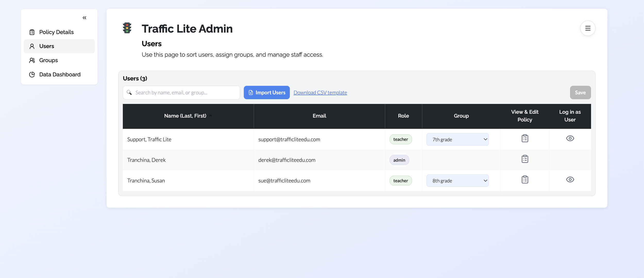Click the Email column header
644x278 pixels.
pyautogui.click(x=319, y=116)
